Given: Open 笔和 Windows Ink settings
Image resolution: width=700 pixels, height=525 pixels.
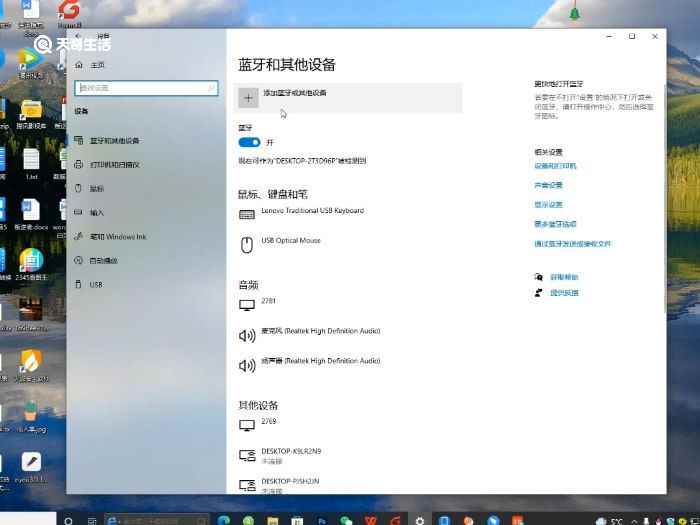Looking at the screenshot, I should [118, 237].
